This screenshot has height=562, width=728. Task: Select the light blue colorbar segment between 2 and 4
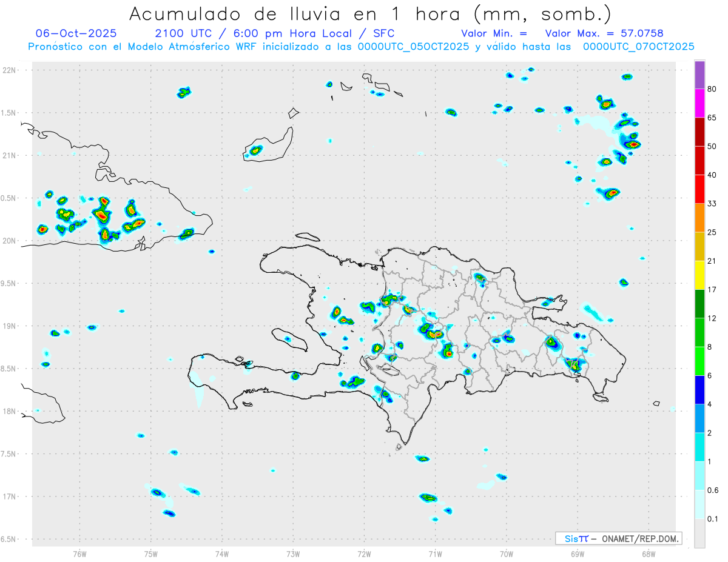700,417
